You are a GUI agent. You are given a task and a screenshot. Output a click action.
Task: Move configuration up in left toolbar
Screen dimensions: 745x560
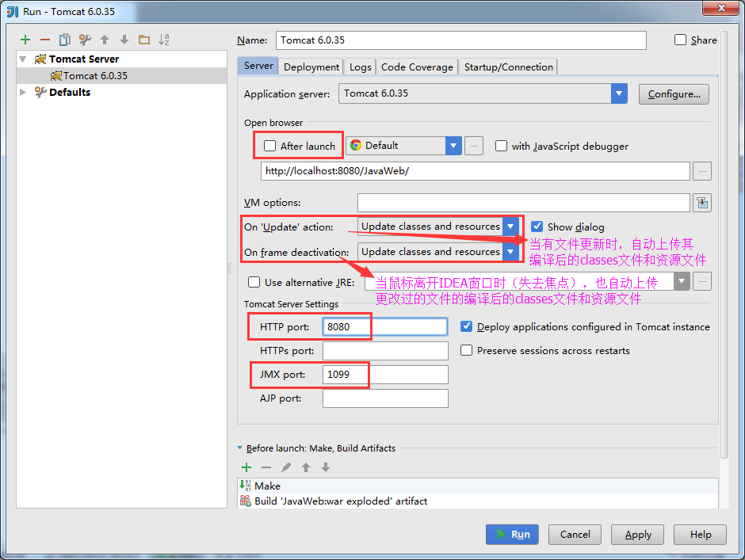point(105,40)
